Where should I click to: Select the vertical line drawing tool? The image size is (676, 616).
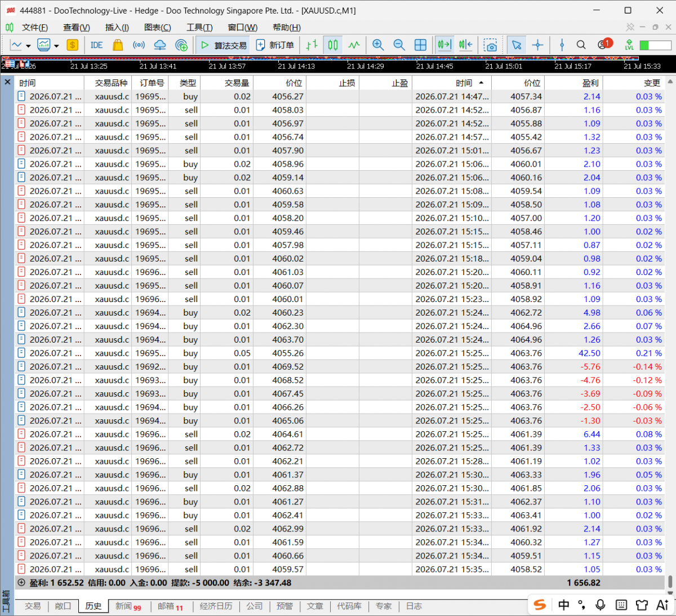click(x=562, y=45)
